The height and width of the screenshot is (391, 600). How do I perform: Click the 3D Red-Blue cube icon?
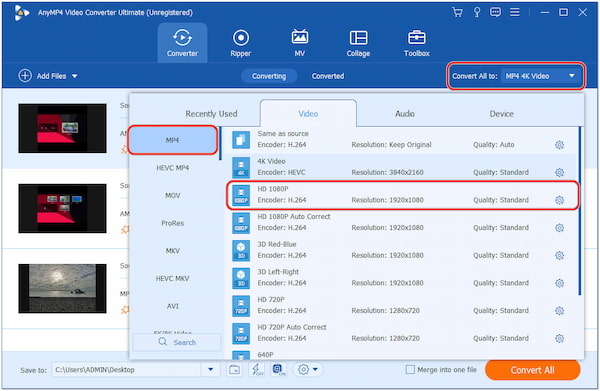241,251
